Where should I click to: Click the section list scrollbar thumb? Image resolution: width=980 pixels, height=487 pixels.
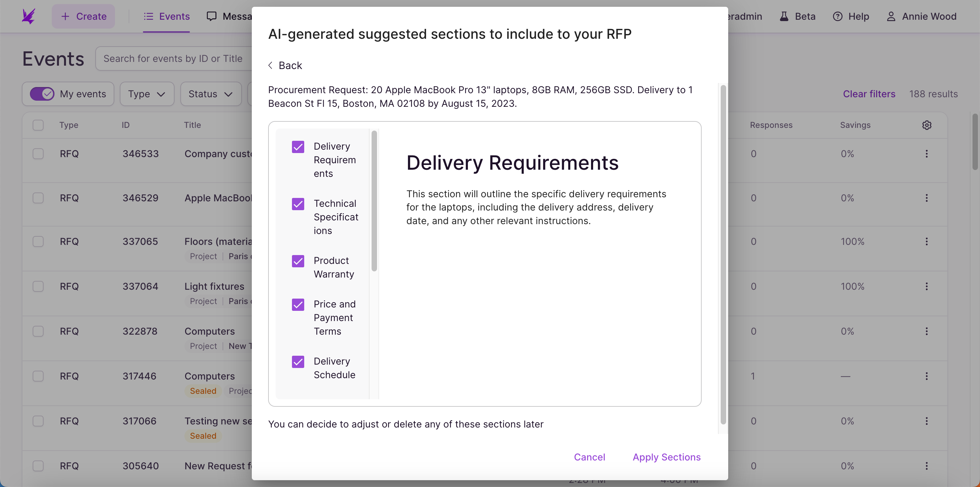click(x=374, y=201)
